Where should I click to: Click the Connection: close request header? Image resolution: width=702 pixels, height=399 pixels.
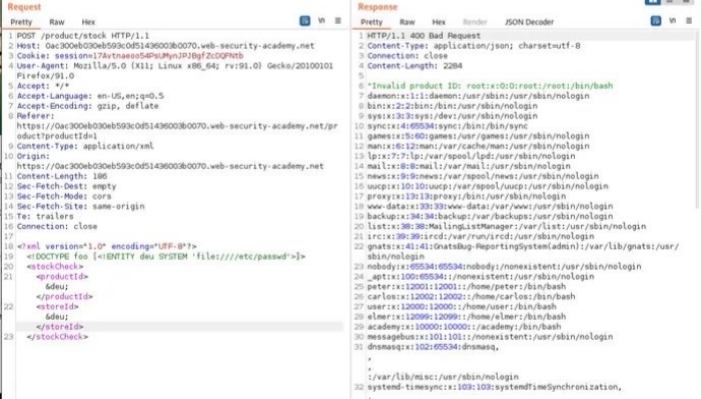click(x=57, y=227)
